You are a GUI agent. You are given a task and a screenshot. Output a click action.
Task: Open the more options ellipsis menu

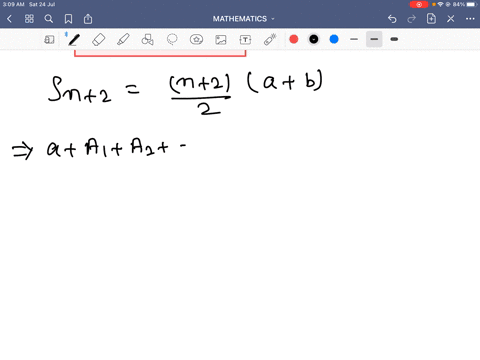click(470, 19)
